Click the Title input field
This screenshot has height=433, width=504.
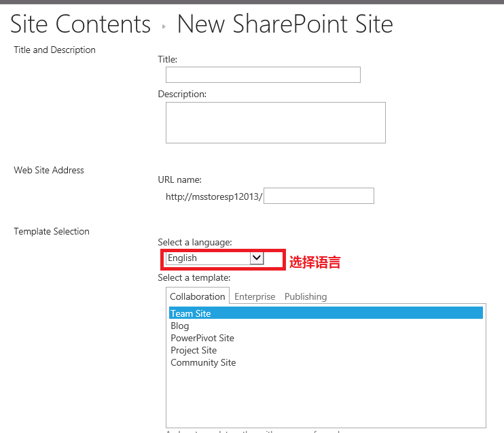click(x=263, y=75)
